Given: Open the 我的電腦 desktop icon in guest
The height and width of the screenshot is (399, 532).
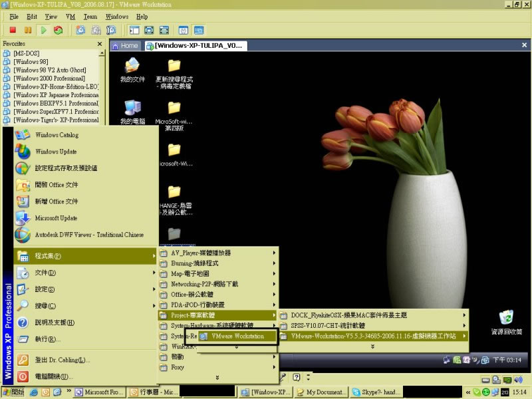Looking at the screenshot, I should coord(132,112).
